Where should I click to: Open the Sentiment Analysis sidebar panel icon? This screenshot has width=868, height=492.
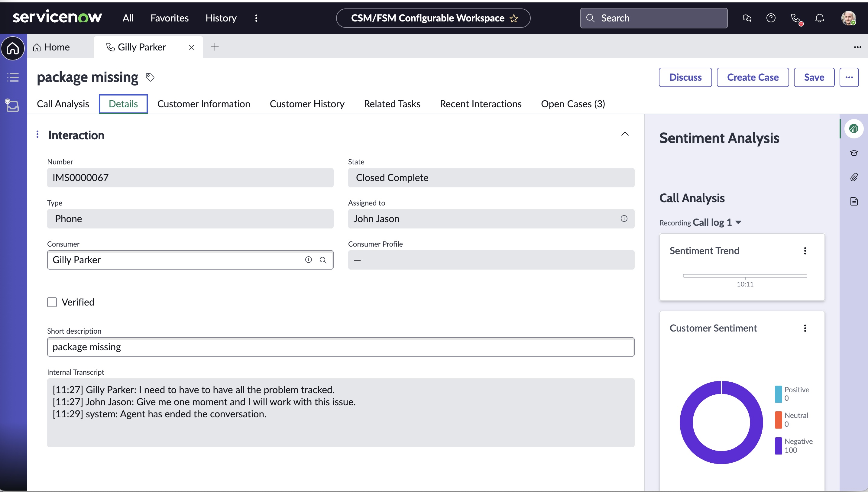(853, 129)
